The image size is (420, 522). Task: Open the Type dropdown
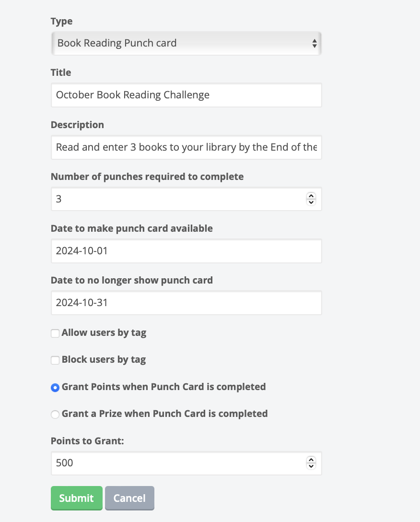tap(186, 43)
